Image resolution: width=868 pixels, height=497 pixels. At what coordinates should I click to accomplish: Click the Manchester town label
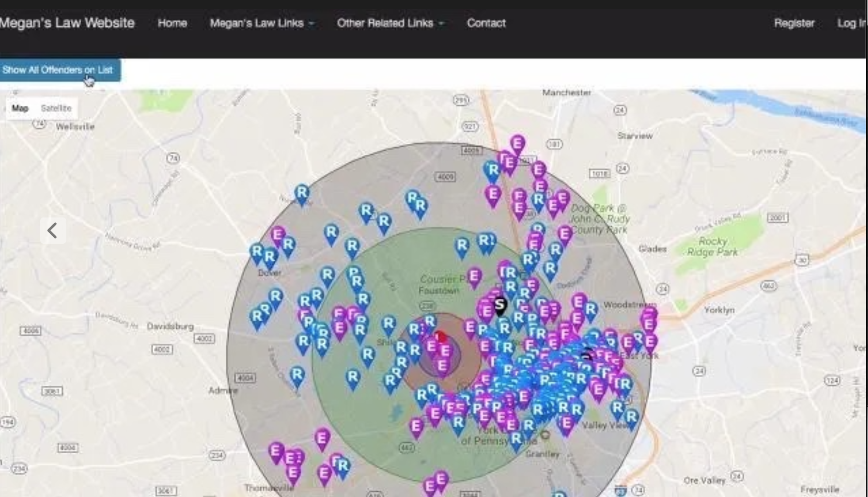[566, 93]
